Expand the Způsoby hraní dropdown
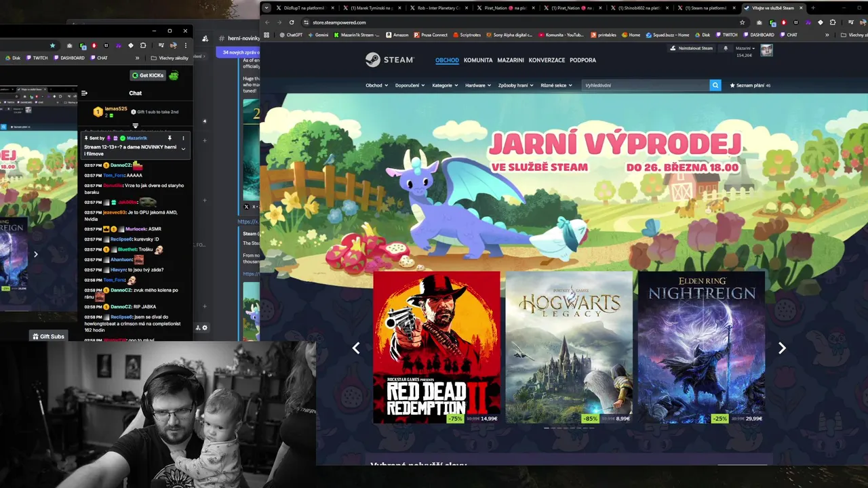This screenshot has width=868, height=488. (x=516, y=85)
